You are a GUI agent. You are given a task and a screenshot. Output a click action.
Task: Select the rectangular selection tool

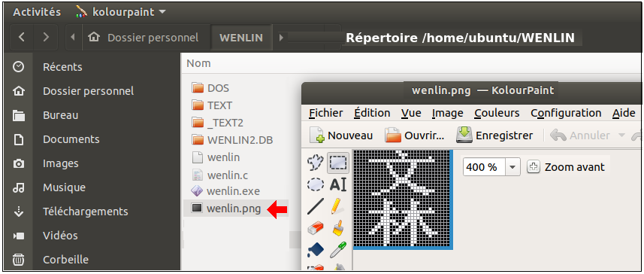click(338, 163)
